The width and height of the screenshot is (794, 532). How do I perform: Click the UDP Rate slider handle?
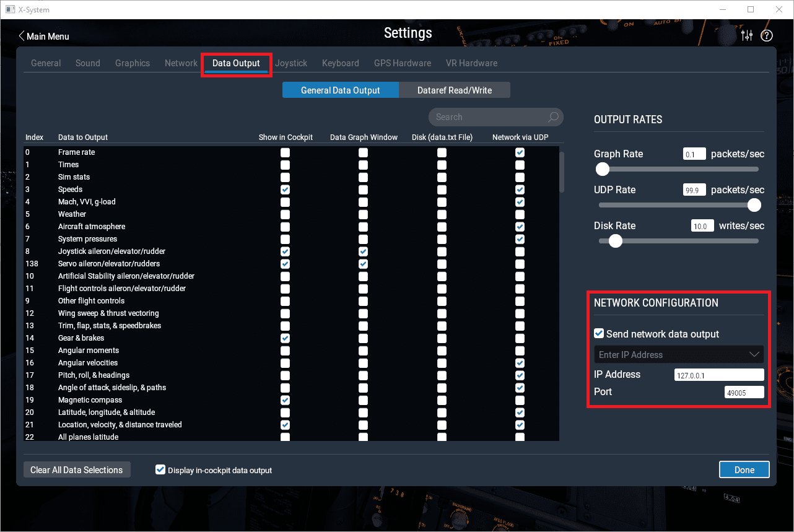tap(754, 204)
